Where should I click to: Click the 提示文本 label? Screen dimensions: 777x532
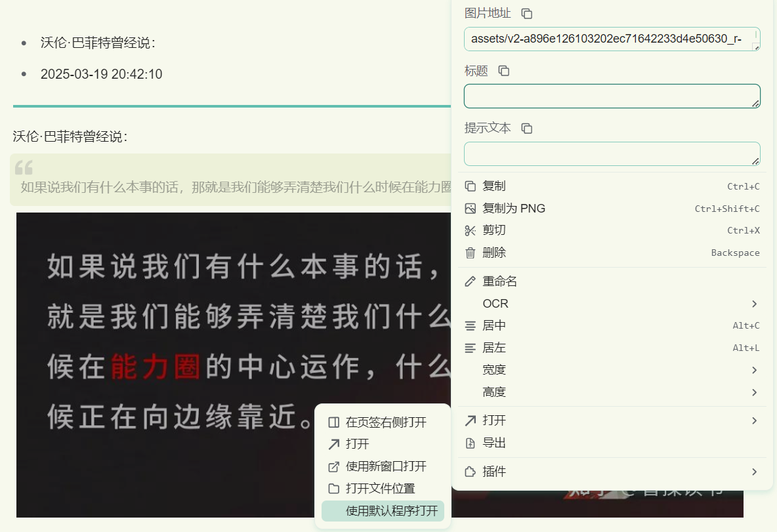(x=488, y=129)
